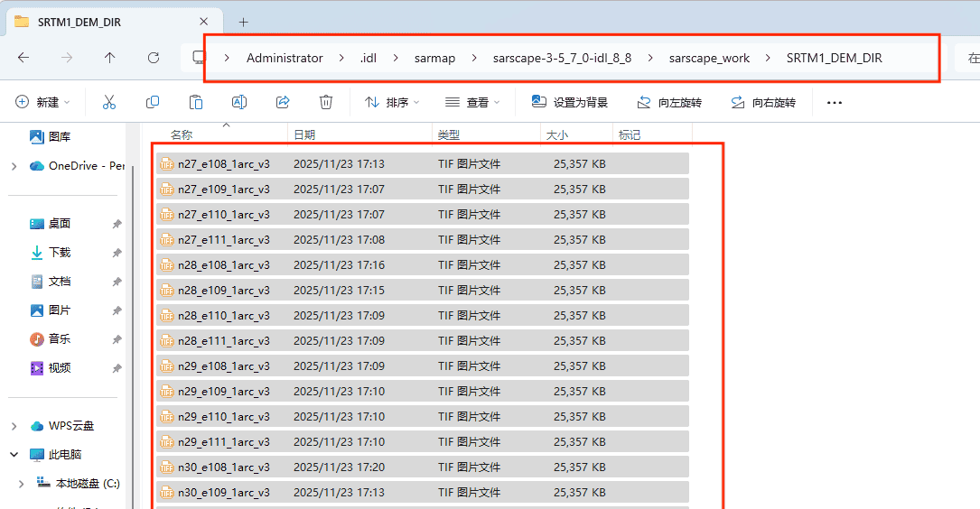Open a new tab with plus button
This screenshot has height=509, width=980.
click(244, 23)
